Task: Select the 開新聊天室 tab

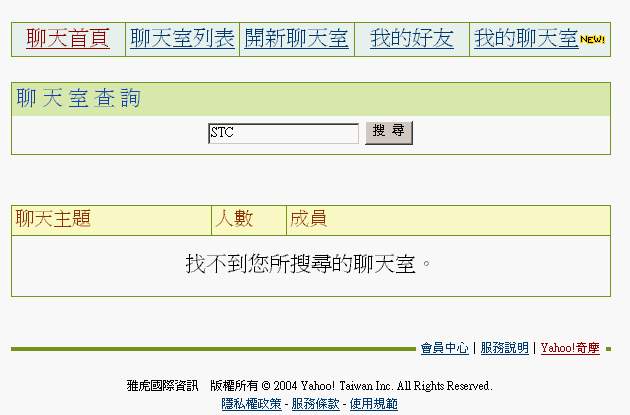Action: [x=296, y=39]
